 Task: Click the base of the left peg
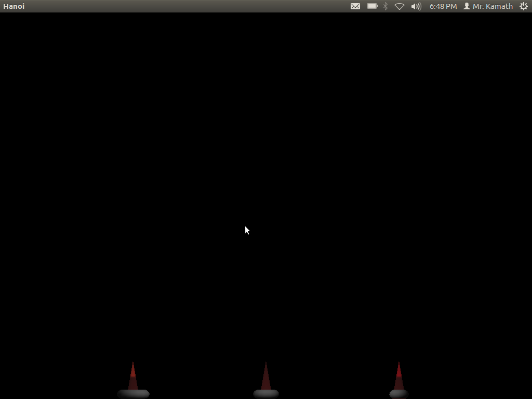click(134, 393)
